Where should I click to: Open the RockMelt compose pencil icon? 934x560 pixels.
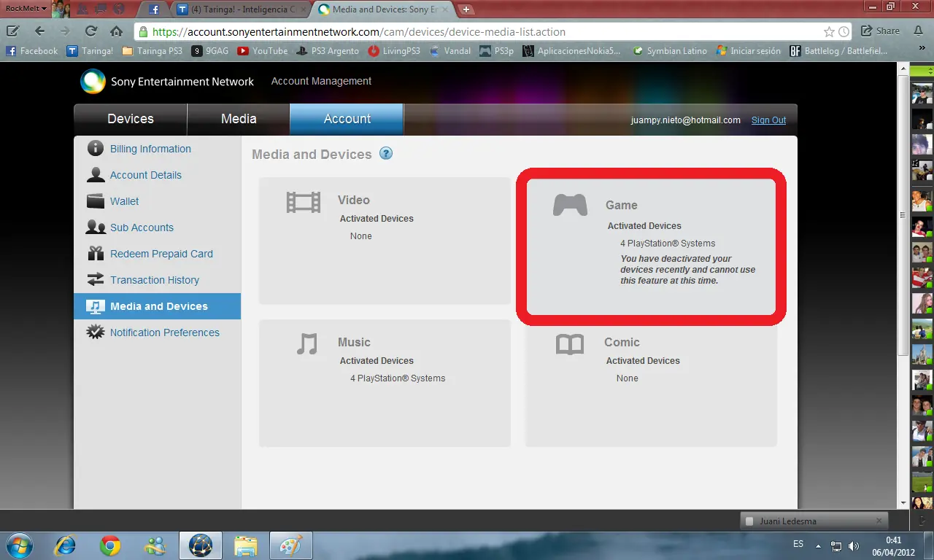[12, 31]
